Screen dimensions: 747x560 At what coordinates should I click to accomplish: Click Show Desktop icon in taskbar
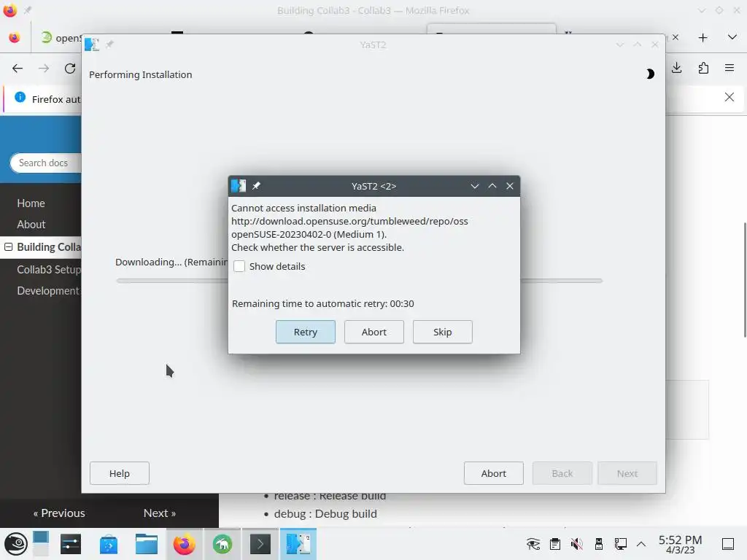tap(728, 544)
